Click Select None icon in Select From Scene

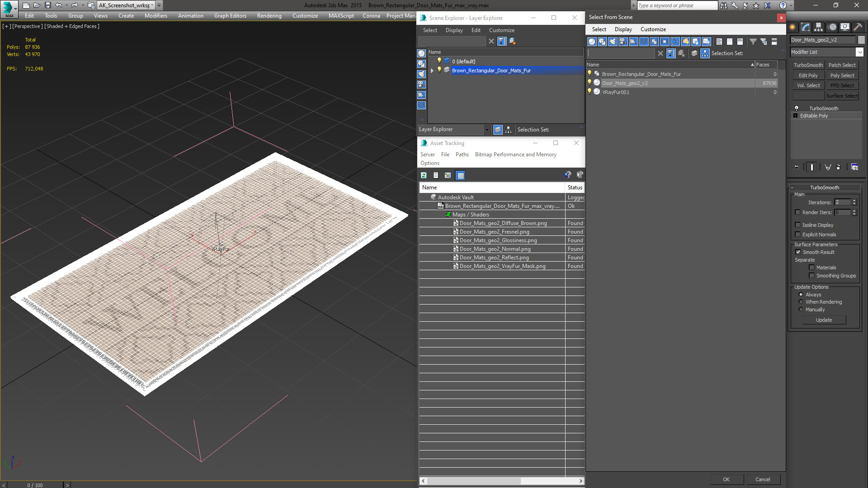(730, 42)
